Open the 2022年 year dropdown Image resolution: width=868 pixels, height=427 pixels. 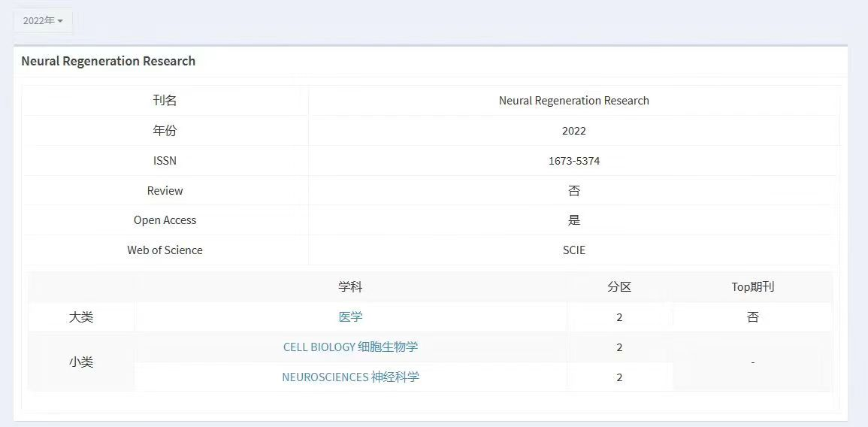[x=43, y=21]
